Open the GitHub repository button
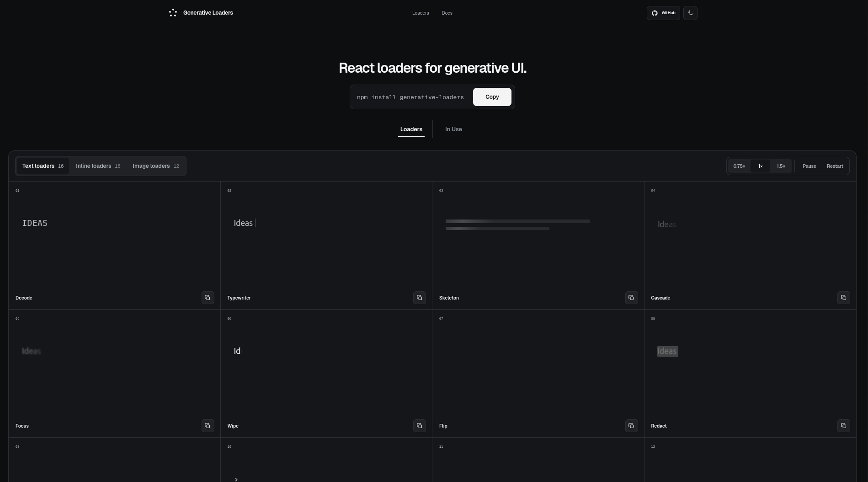This screenshot has height=482, width=868. coord(663,13)
